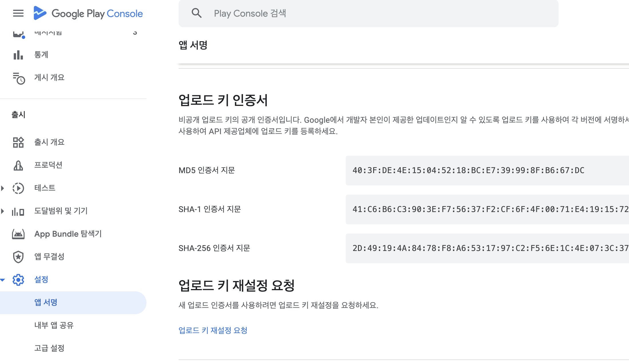Click the 출시 개요 dashboard icon

(18, 142)
